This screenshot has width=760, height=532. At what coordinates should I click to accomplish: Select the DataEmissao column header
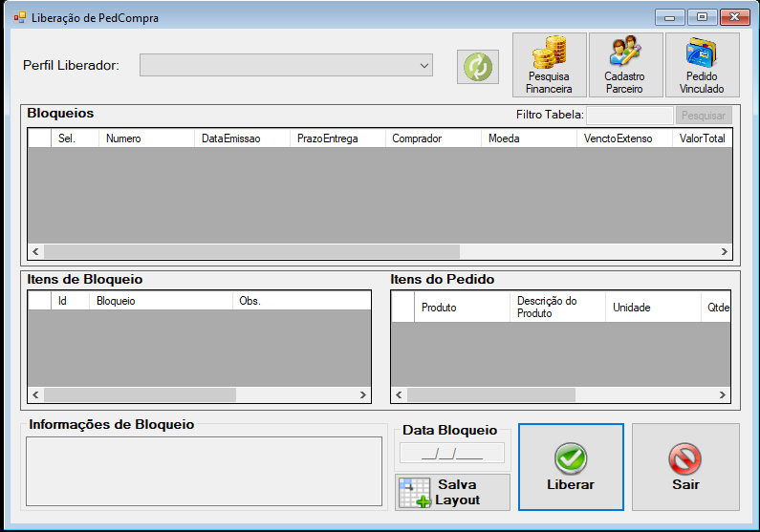pyautogui.click(x=242, y=138)
